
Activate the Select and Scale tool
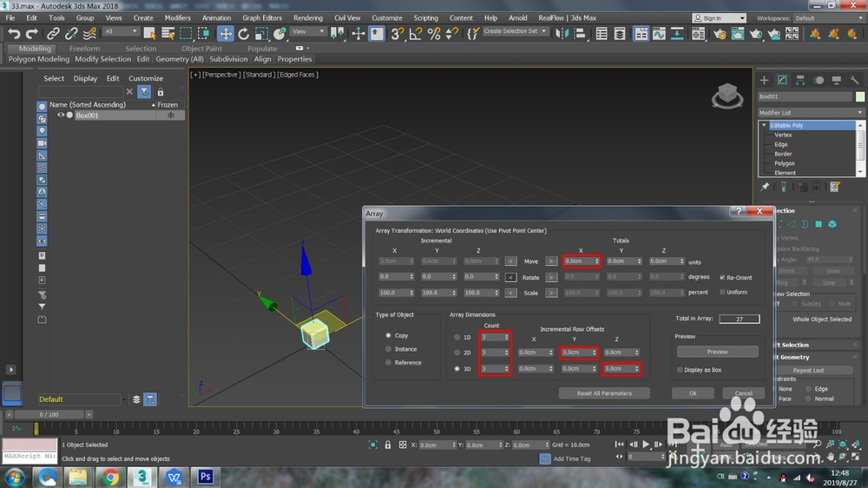pyautogui.click(x=261, y=34)
